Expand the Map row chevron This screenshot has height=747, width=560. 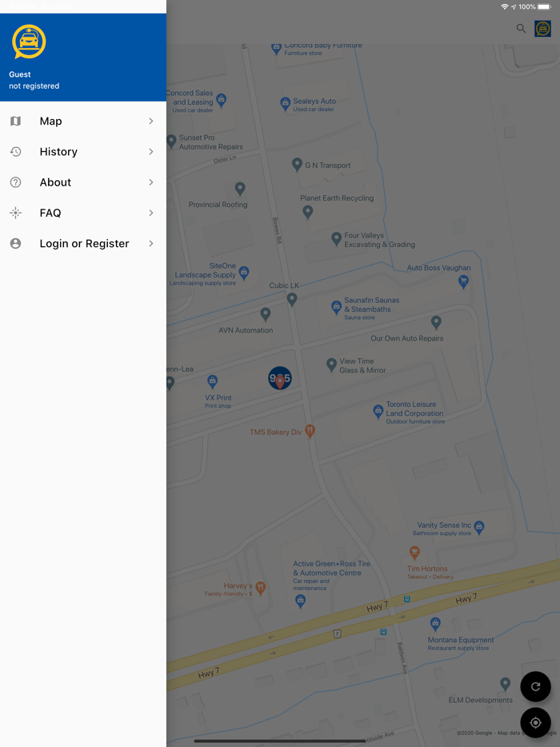click(150, 121)
